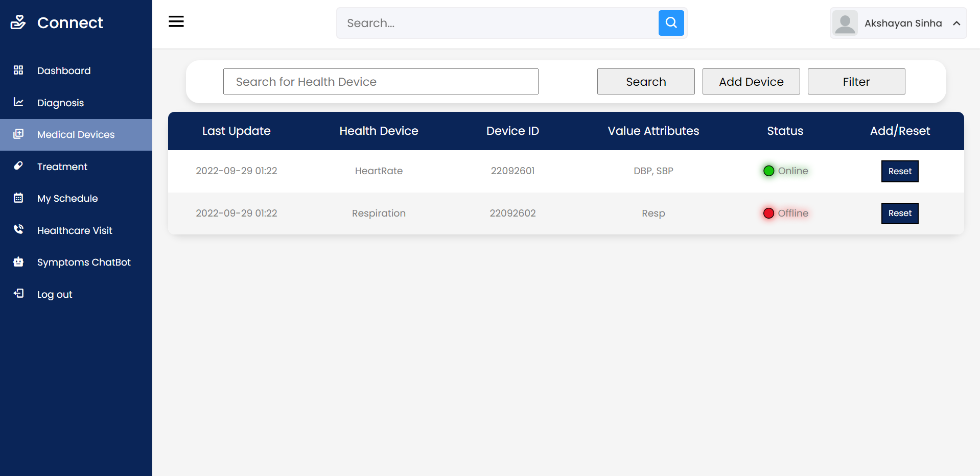Image resolution: width=980 pixels, height=476 pixels.
Task: Focus the Search for Health Device field
Action: pyautogui.click(x=380, y=82)
